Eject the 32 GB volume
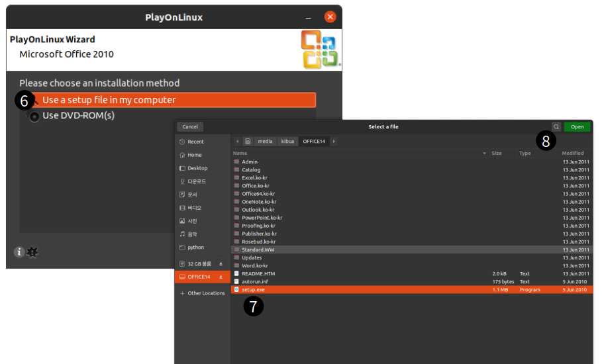Screen dimensions: 602x364 pyautogui.click(x=221, y=264)
